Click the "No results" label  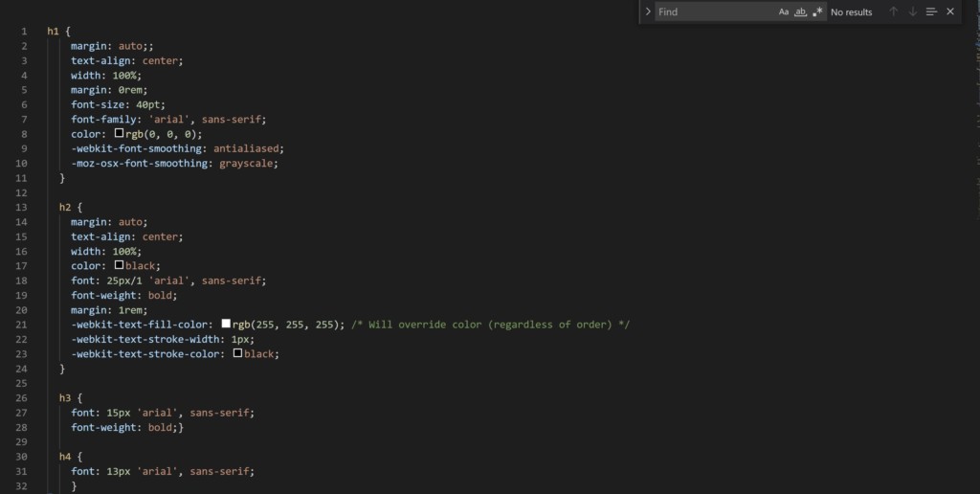click(x=851, y=11)
